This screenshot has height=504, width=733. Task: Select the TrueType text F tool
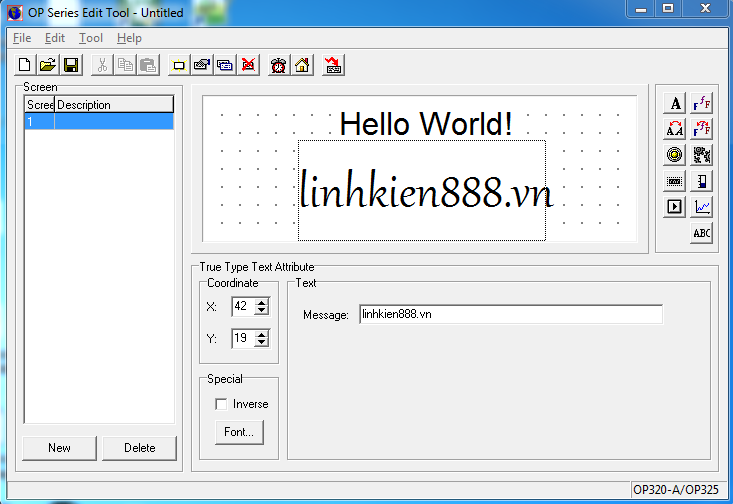[702, 103]
